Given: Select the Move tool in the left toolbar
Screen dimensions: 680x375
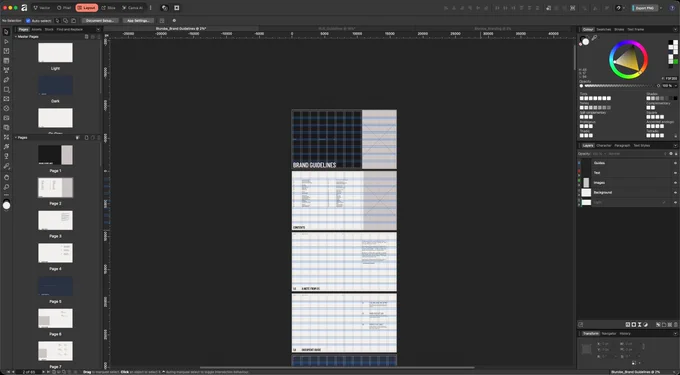Looking at the screenshot, I should click(x=6, y=32).
